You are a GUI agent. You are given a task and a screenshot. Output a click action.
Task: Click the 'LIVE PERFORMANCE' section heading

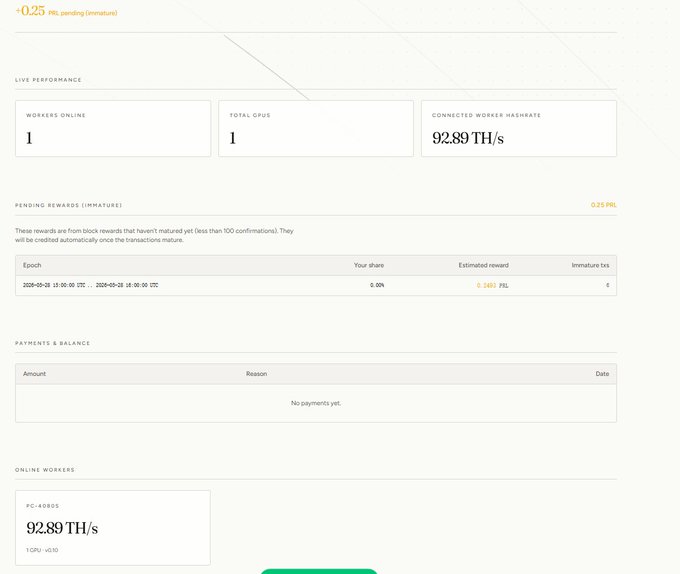pos(48,80)
